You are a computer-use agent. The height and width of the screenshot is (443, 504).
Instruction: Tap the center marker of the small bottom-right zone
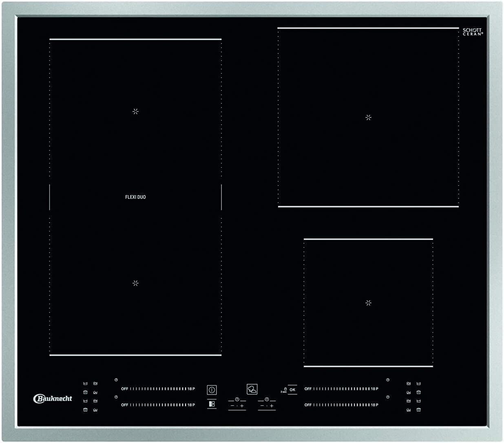368,303
